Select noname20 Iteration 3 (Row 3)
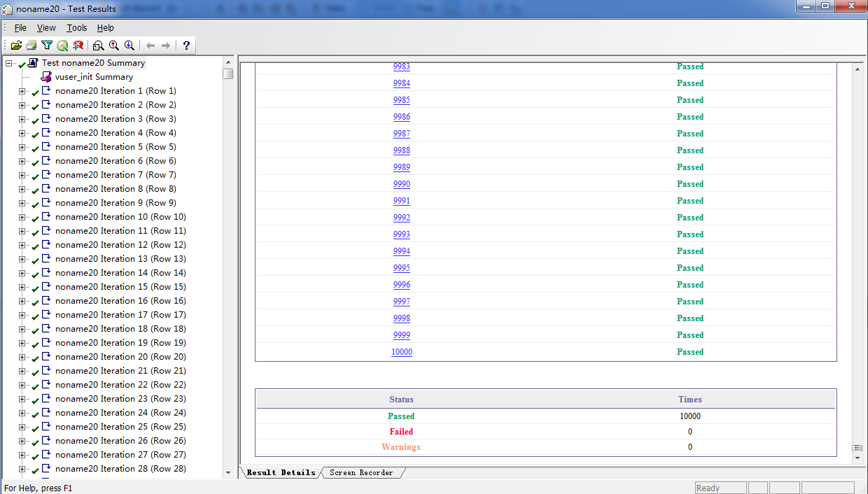 click(115, 119)
